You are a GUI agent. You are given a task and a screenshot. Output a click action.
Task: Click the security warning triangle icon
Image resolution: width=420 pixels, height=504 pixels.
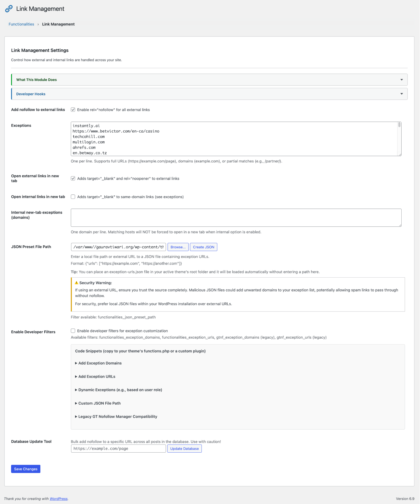(76, 283)
